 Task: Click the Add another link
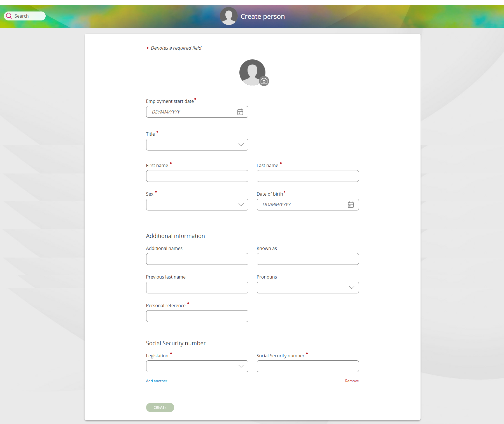click(x=157, y=381)
